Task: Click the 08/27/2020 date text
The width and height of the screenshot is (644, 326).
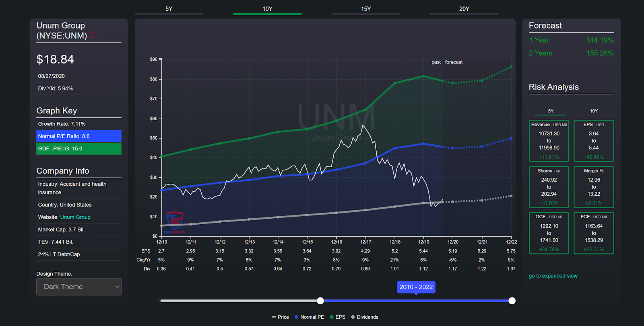Action: pos(52,76)
